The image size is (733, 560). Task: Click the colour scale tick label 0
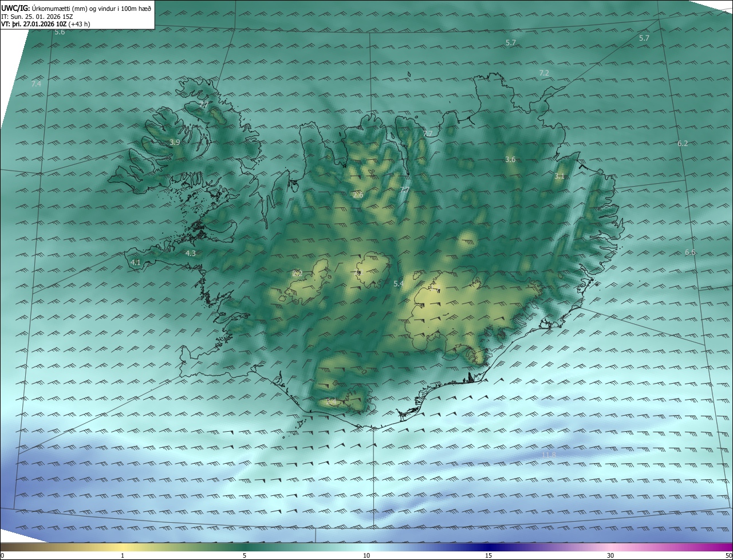(x=2, y=555)
